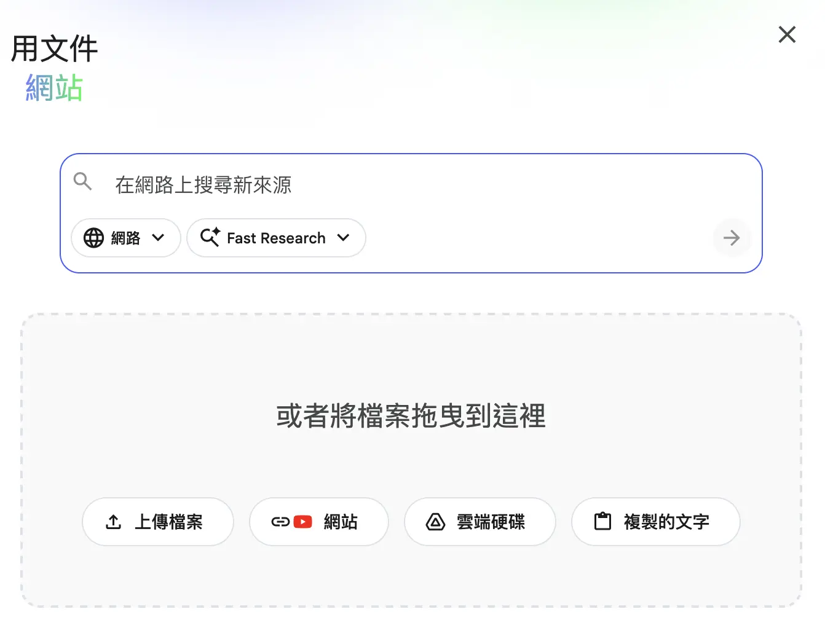The image size is (825, 644).
Task: Focus the 在網路上搜尋新來源 search field
Action: [x=406, y=185]
